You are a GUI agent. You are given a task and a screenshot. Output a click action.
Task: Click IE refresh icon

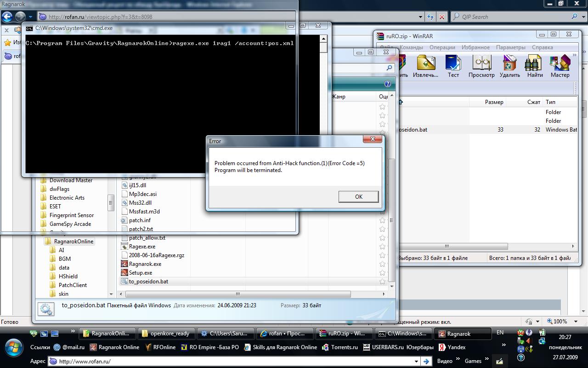[430, 17]
